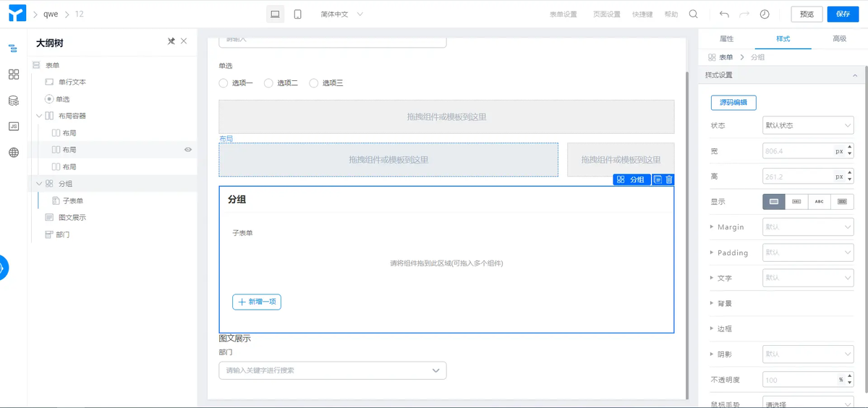
Task: Open the Padding value dropdown
Action: click(x=808, y=252)
